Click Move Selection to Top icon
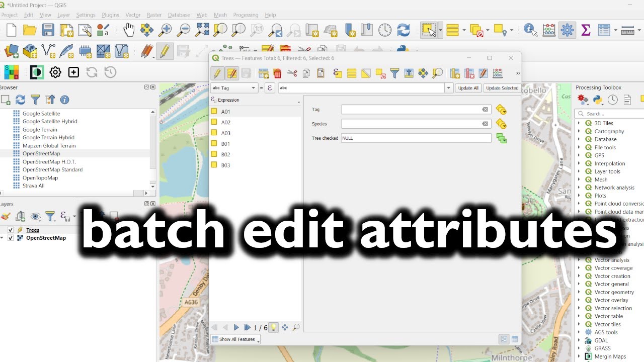Image resolution: width=644 pixels, height=362 pixels. coord(409,74)
